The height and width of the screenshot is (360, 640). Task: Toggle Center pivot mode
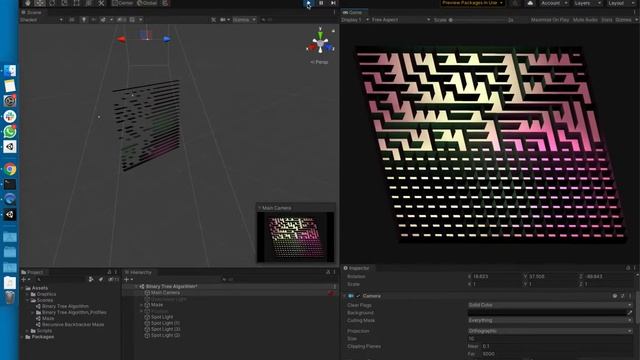pyautogui.click(x=123, y=3)
